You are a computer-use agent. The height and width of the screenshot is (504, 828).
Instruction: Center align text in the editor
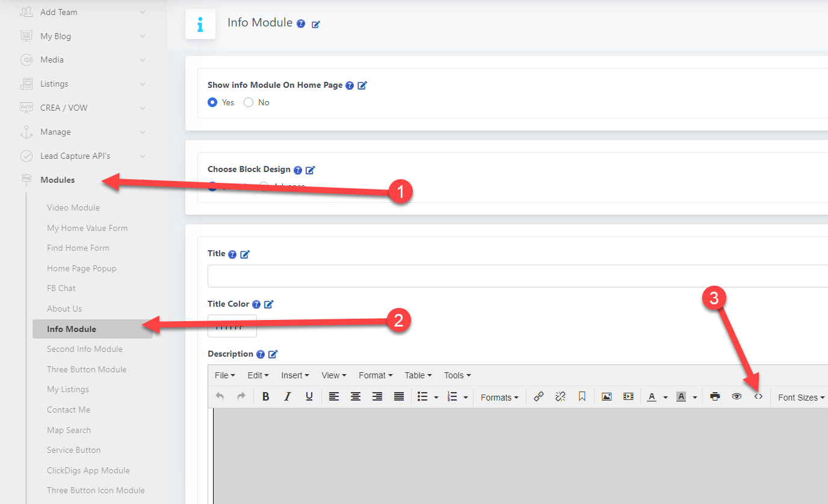(x=356, y=397)
